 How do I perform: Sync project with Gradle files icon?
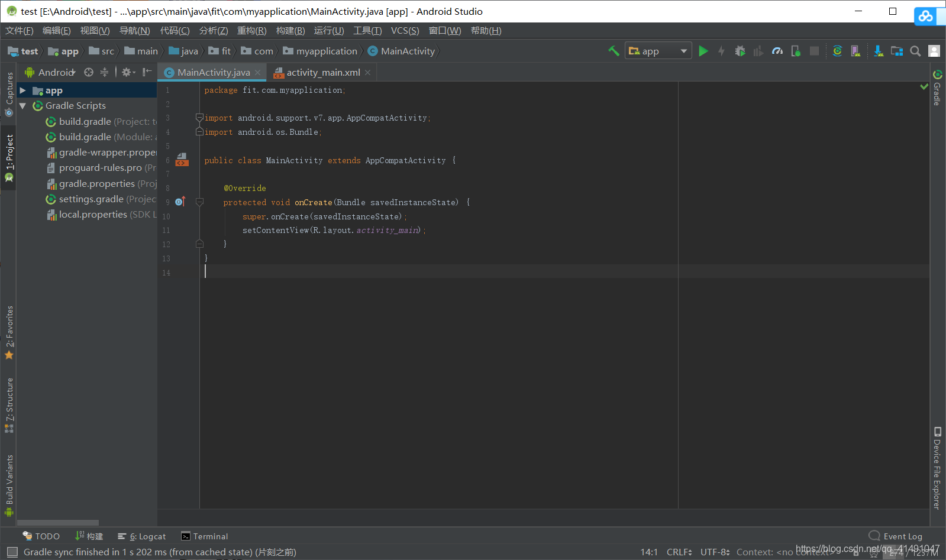pyautogui.click(x=837, y=51)
